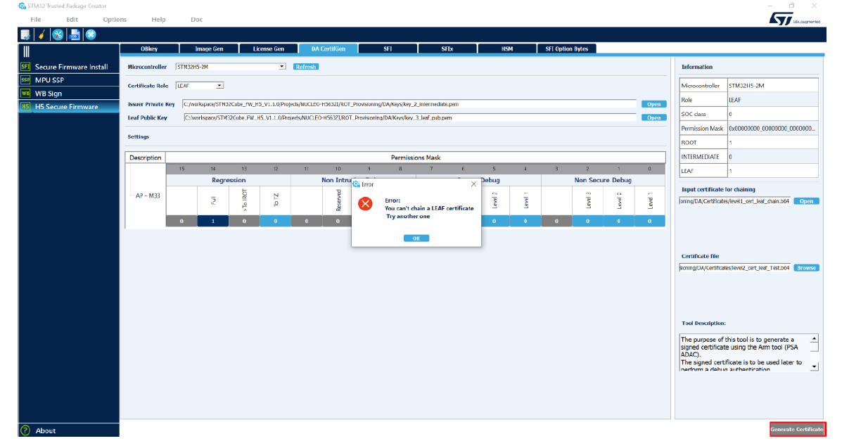Click the red error cross icon
The height and width of the screenshot is (441, 868).
point(365,204)
